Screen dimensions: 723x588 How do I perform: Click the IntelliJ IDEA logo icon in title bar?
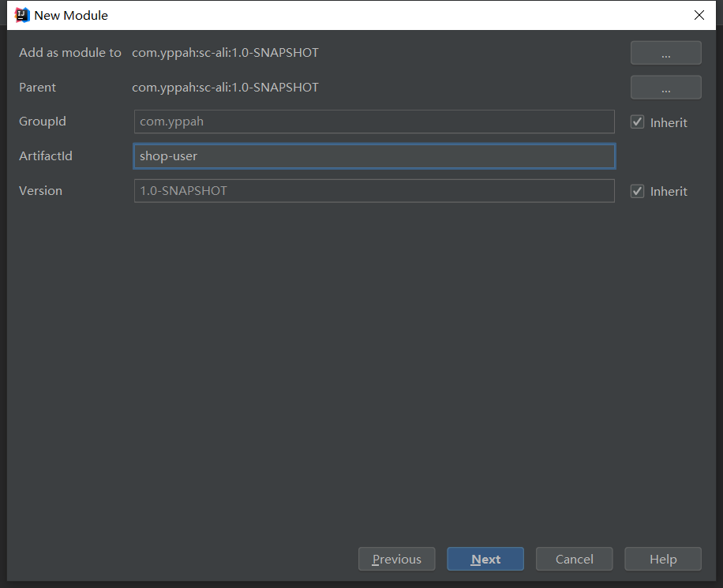21,15
